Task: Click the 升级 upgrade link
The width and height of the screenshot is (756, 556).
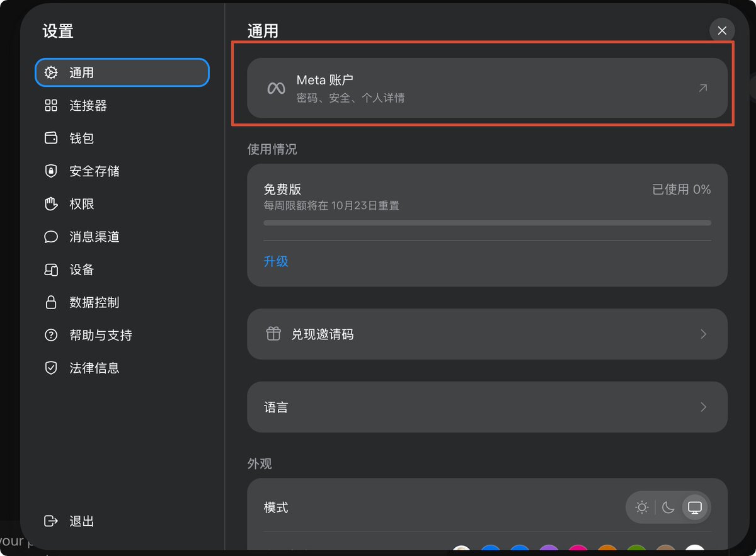Action: (x=276, y=261)
